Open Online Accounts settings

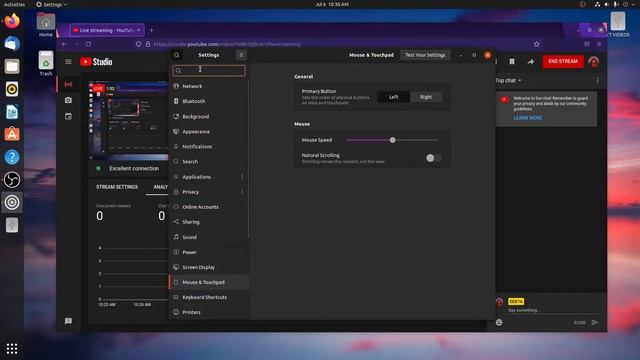(x=209, y=207)
